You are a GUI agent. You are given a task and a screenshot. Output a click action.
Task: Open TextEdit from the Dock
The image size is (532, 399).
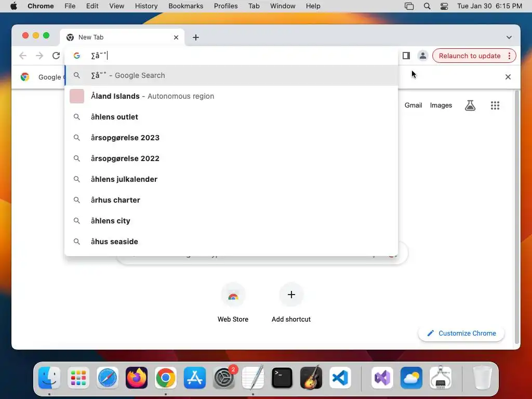click(x=253, y=378)
